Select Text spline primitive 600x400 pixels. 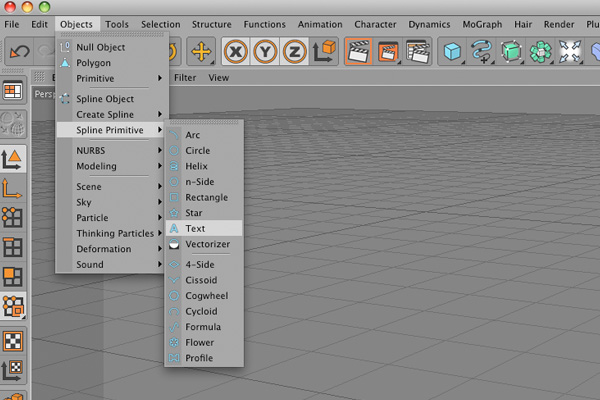click(204, 229)
